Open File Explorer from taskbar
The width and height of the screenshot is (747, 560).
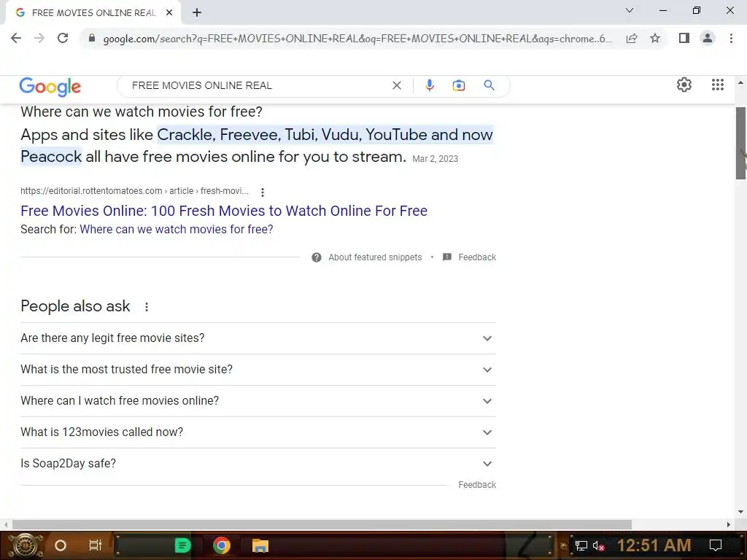pos(260,545)
